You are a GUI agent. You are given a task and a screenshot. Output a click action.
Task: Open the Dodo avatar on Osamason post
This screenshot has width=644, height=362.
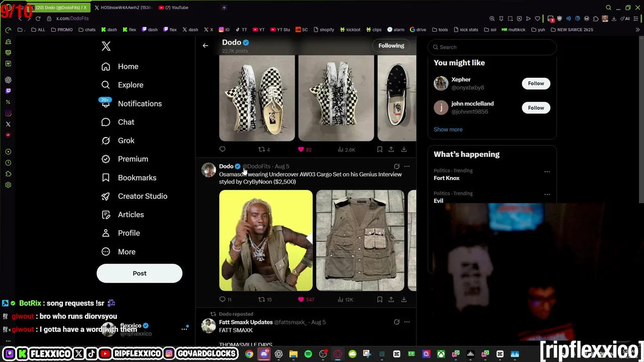pyautogui.click(x=208, y=170)
